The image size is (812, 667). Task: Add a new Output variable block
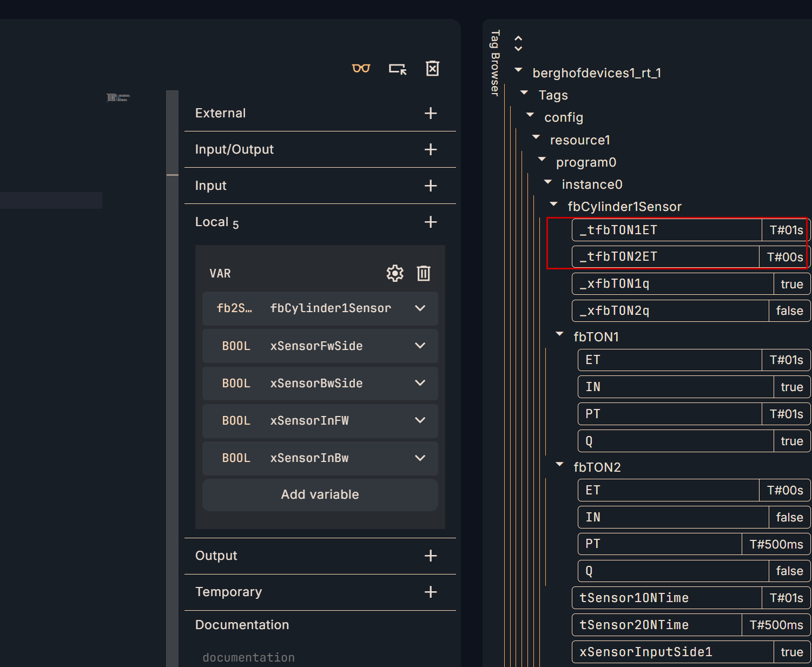point(431,556)
